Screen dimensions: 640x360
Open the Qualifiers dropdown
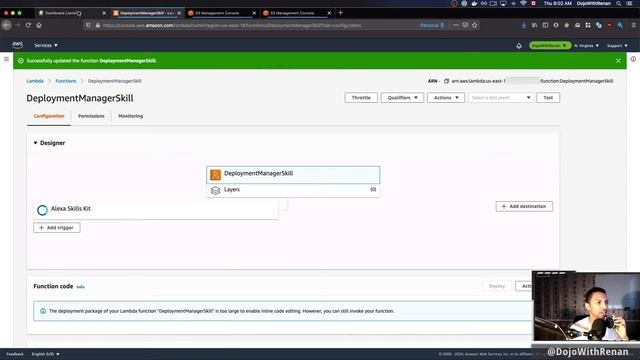(x=402, y=98)
